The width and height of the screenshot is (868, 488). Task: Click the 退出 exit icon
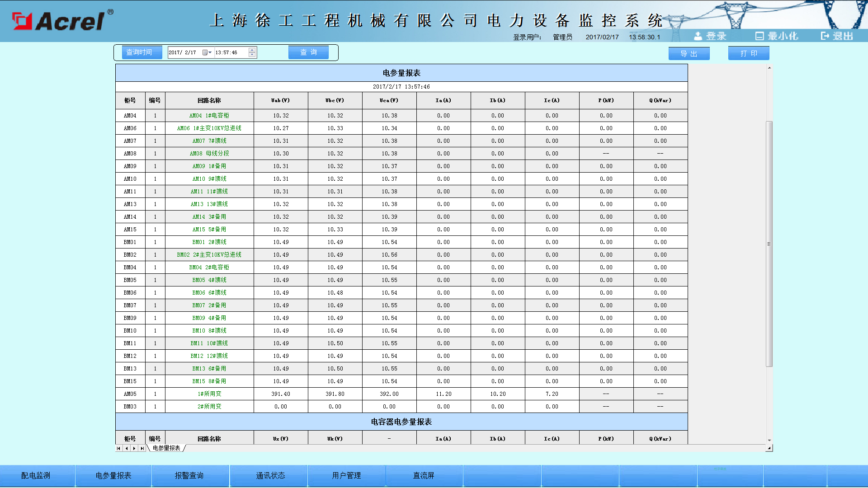coord(825,36)
